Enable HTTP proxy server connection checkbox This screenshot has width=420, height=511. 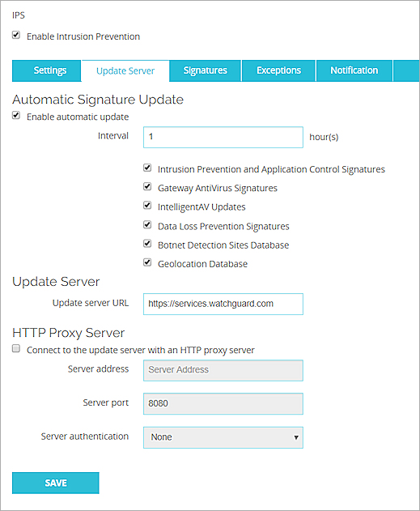[x=16, y=349]
